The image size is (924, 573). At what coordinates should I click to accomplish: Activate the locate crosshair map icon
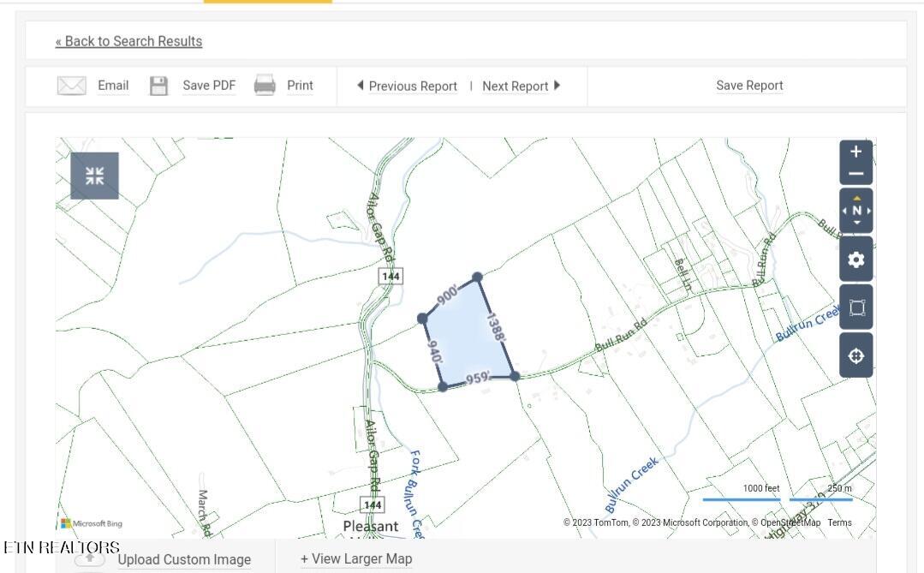(855, 355)
